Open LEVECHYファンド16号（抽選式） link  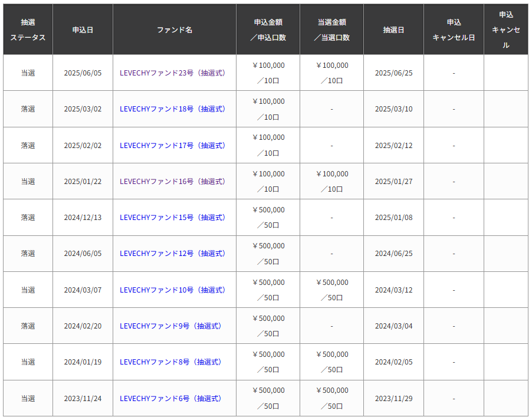coord(173,181)
